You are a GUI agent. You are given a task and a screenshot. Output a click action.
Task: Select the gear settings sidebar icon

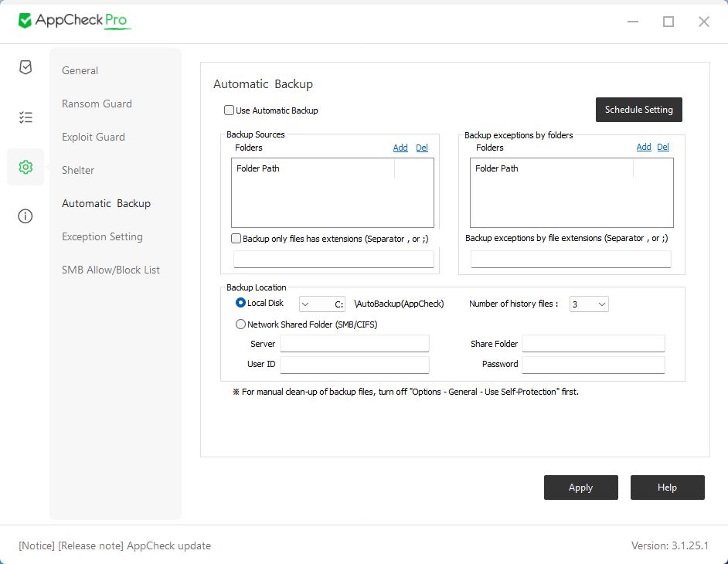tap(26, 167)
